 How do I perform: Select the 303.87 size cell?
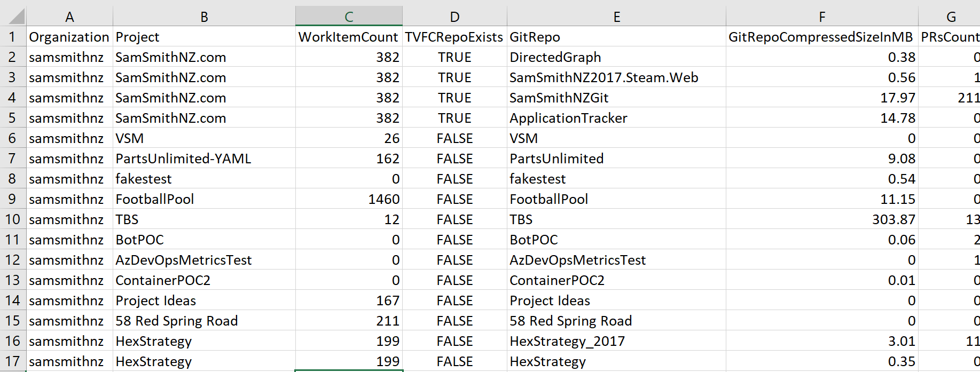(x=822, y=219)
